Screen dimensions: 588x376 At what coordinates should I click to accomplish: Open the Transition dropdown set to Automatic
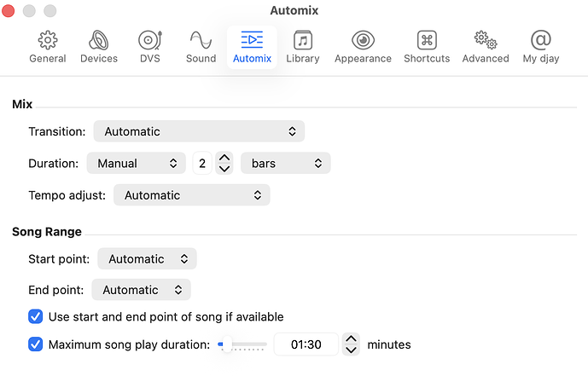(199, 131)
